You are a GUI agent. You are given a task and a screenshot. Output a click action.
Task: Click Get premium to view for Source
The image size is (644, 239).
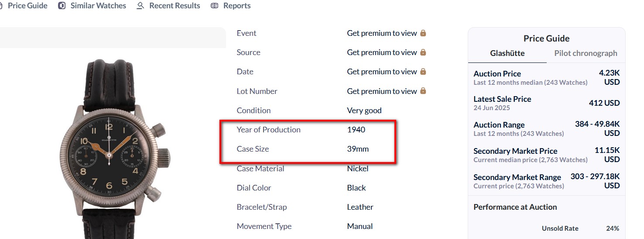pyautogui.click(x=382, y=52)
